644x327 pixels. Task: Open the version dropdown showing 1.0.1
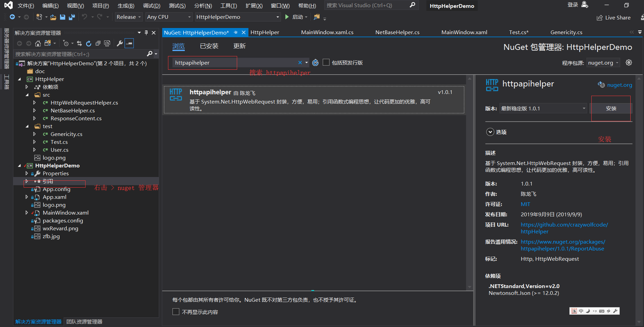coord(543,108)
